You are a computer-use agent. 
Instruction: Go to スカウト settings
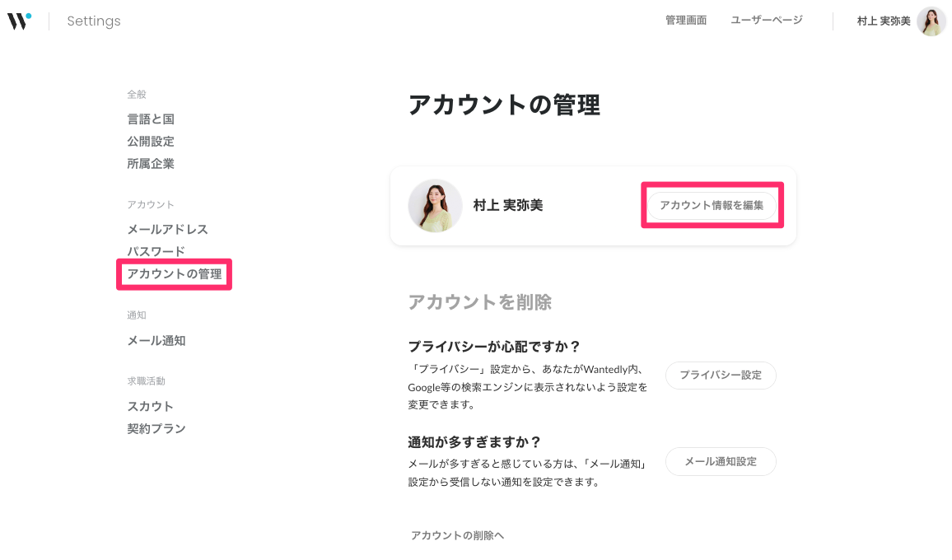tap(151, 407)
